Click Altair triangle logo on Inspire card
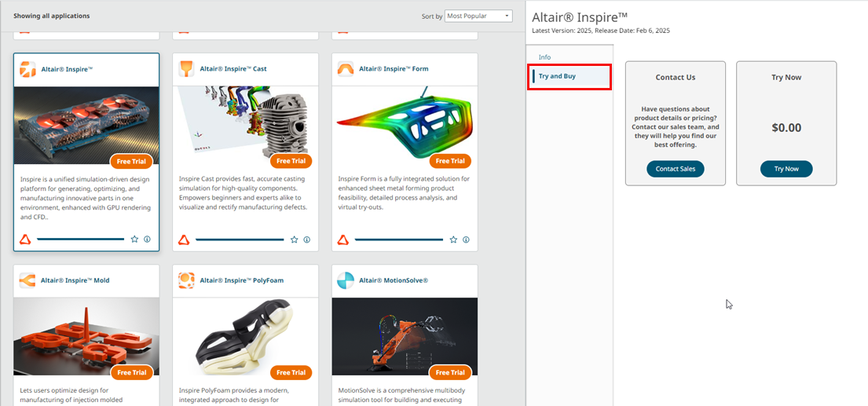Image resolution: width=868 pixels, height=406 pixels. 25,240
